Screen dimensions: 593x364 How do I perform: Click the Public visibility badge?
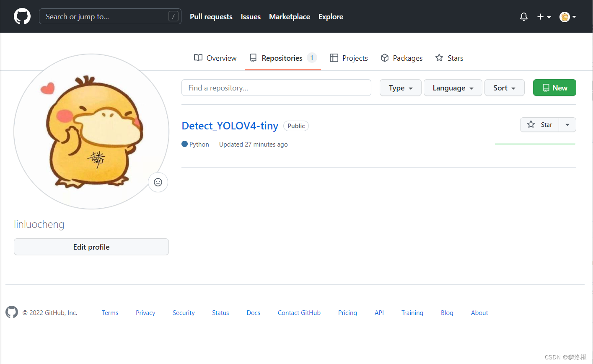[296, 126]
